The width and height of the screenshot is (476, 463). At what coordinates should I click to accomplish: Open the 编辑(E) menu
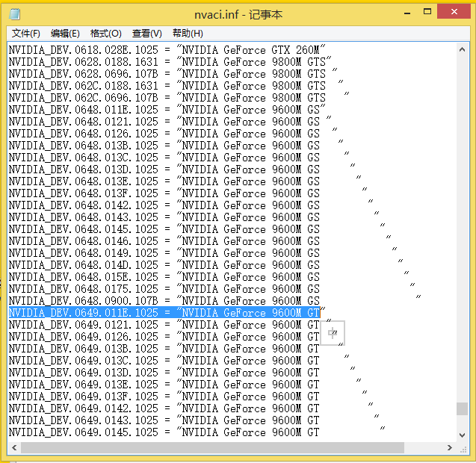pyautogui.click(x=65, y=33)
